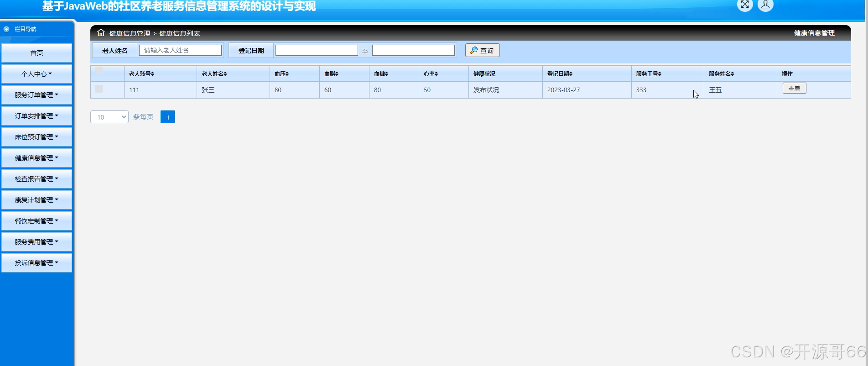Screen dimensions: 868x366
Task: Expand the 康复计划管理 menu
Action: [x=36, y=200]
